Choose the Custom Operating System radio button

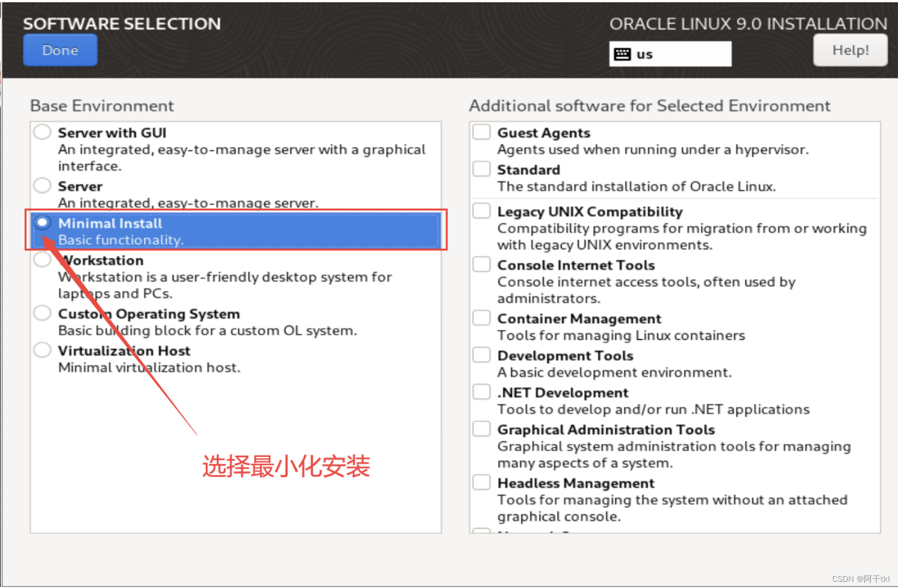pyautogui.click(x=42, y=313)
